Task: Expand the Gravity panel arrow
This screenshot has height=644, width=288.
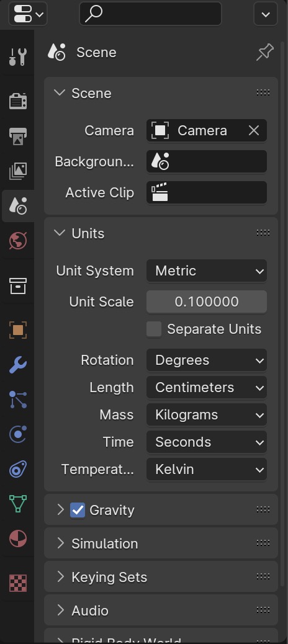Action: pos(60,510)
